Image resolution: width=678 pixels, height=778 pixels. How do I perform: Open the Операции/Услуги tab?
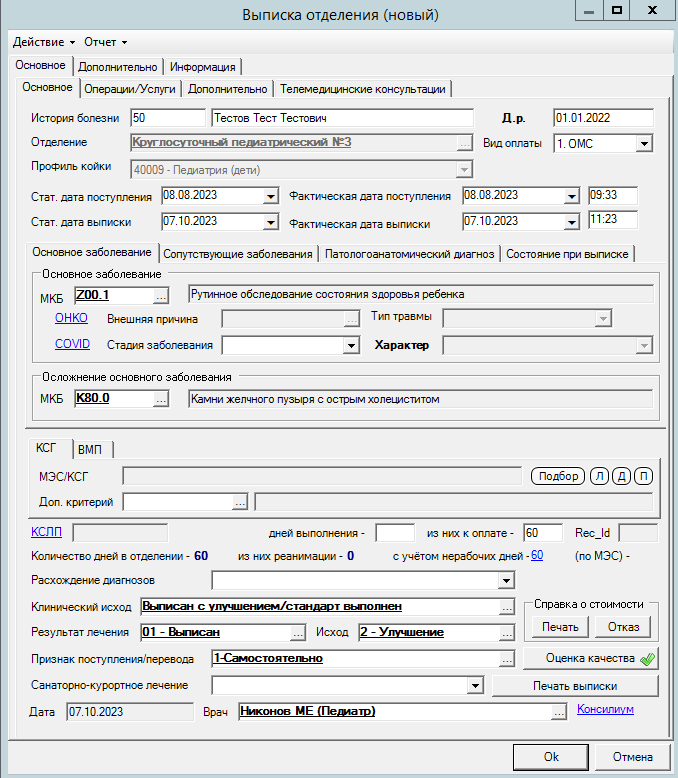pyautogui.click(x=130, y=89)
